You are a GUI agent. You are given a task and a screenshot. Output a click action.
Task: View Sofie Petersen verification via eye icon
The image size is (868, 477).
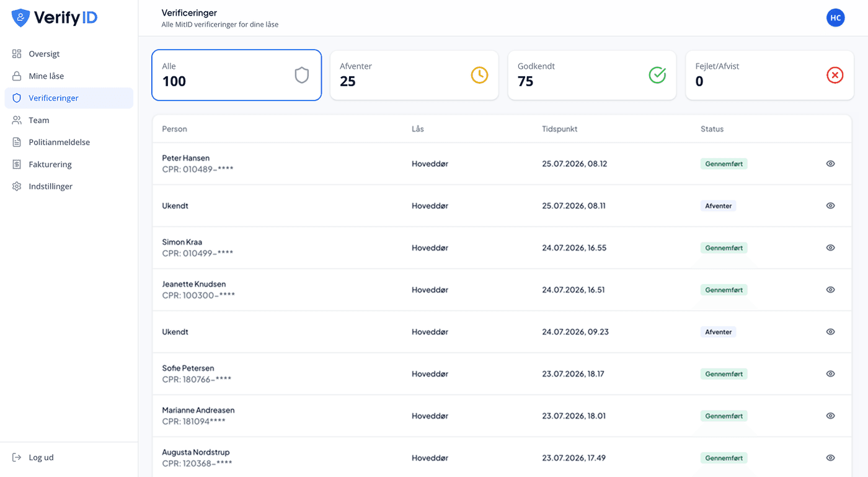pos(831,374)
